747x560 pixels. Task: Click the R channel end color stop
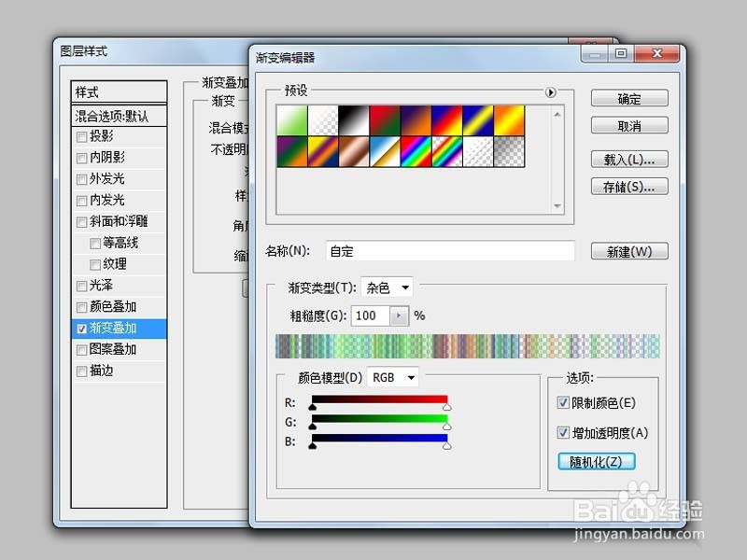pyautogui.click(x=446, y=407)
